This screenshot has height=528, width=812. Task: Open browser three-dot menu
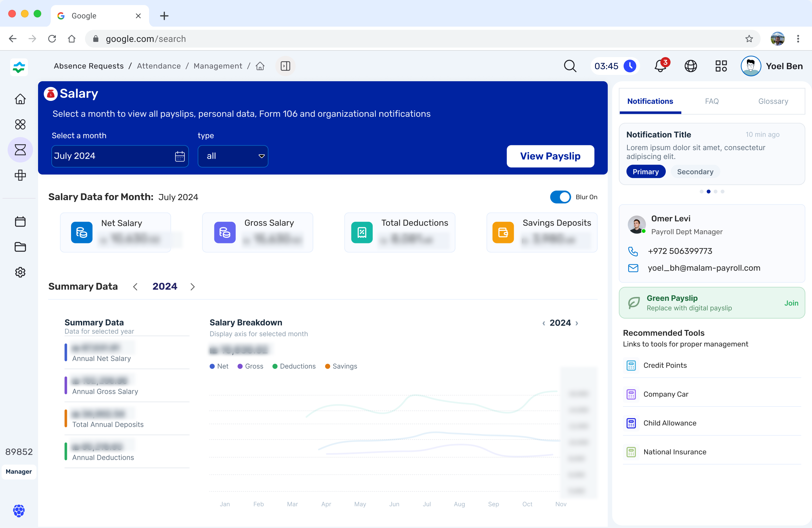tap(798, 39)
